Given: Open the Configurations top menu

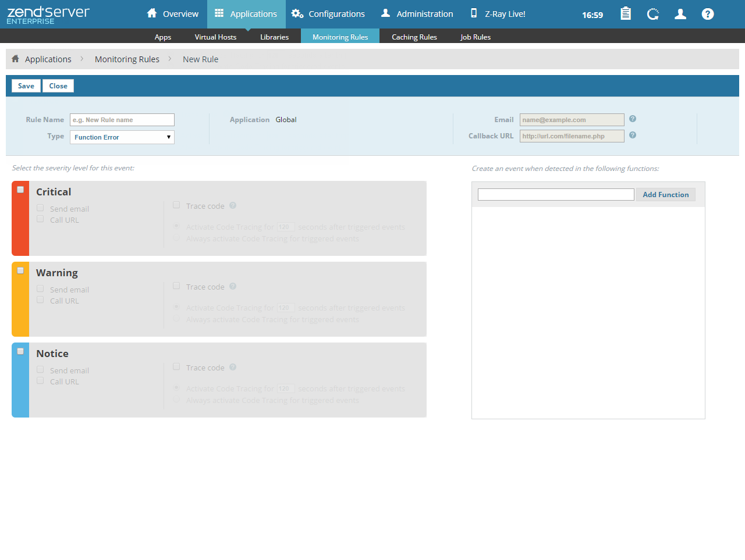Looking at the screenshot, I should tap(328, 14).
